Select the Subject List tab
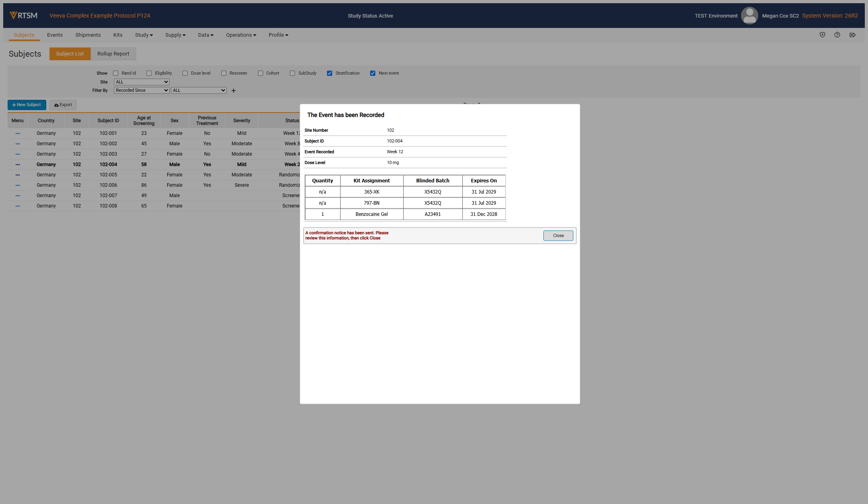Viewport: 868px width, 504px height. click(x=70, y=54)
